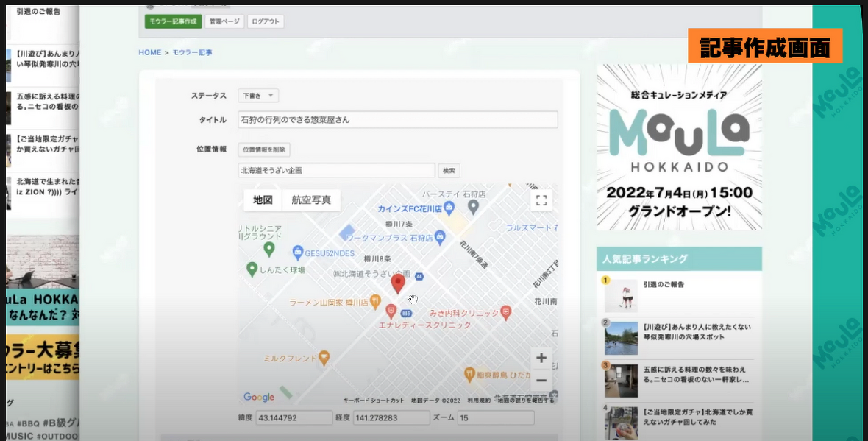868x441 pixels.
Task: Click the ラルズマート map label
Action: (532, 227)
